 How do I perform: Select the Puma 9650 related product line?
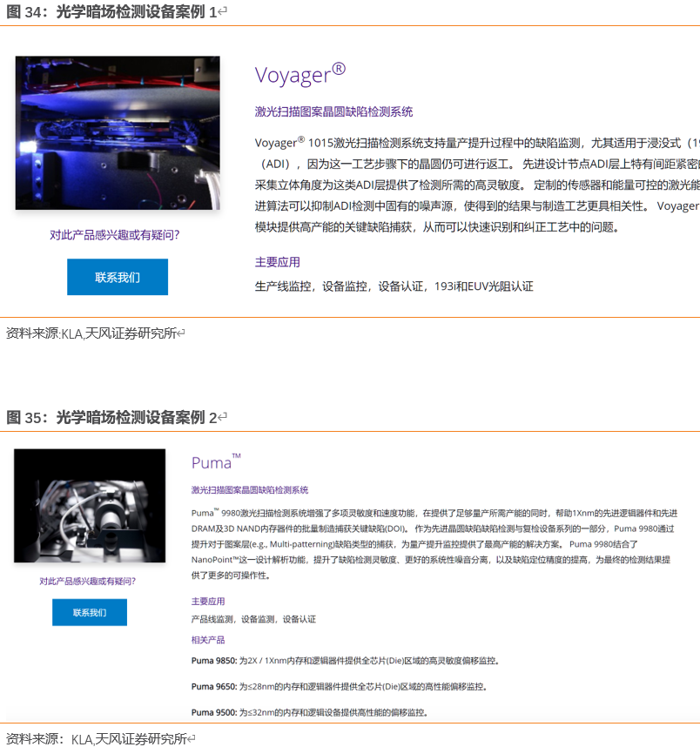pos(339,687)
